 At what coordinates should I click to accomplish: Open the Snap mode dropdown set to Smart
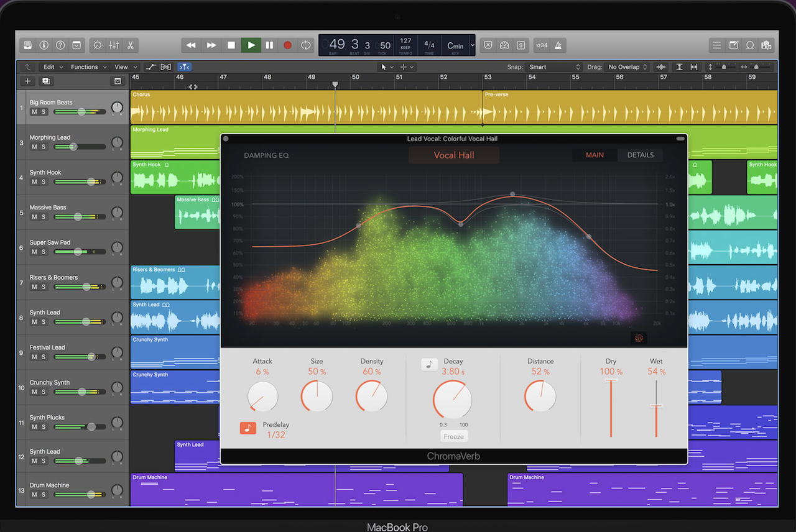[553, 66]
